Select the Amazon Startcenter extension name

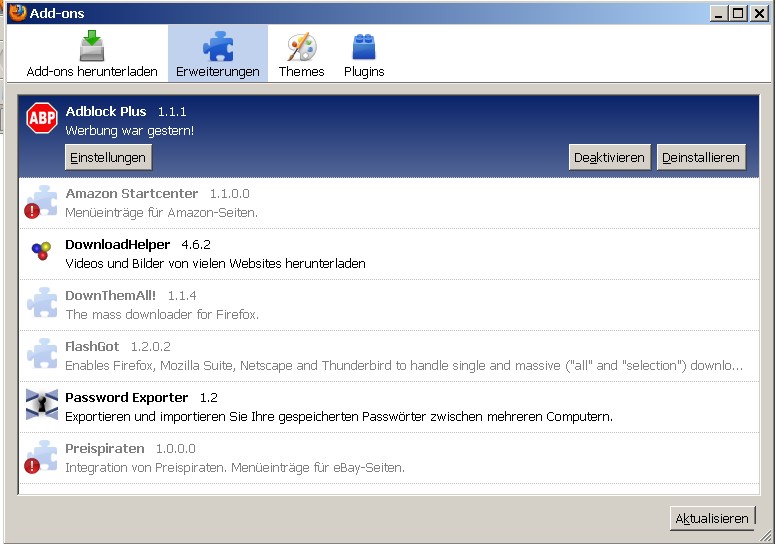(132, 193)
